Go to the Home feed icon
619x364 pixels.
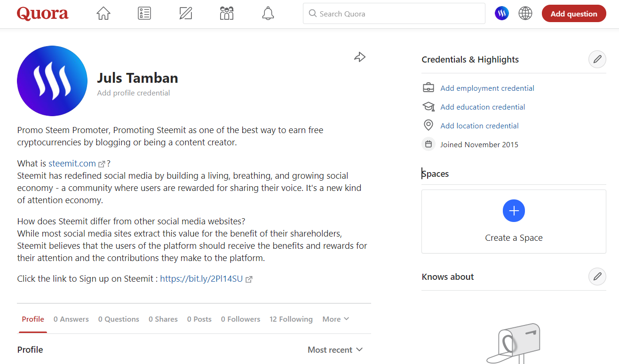(103, 14)
